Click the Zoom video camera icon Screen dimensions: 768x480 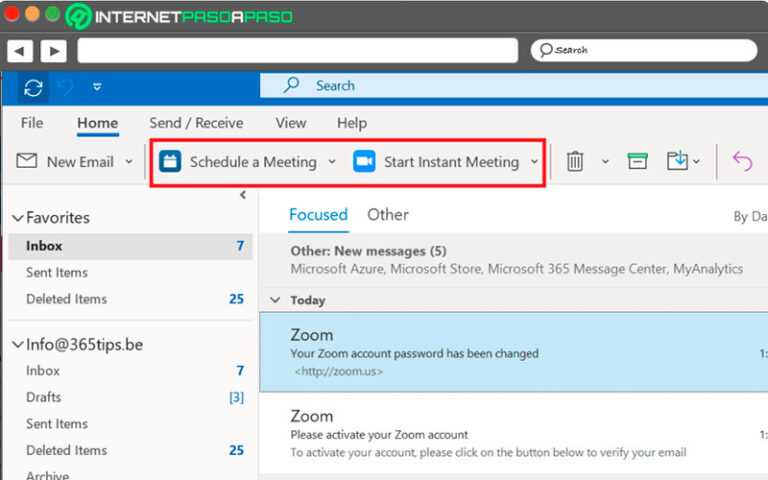364,162
